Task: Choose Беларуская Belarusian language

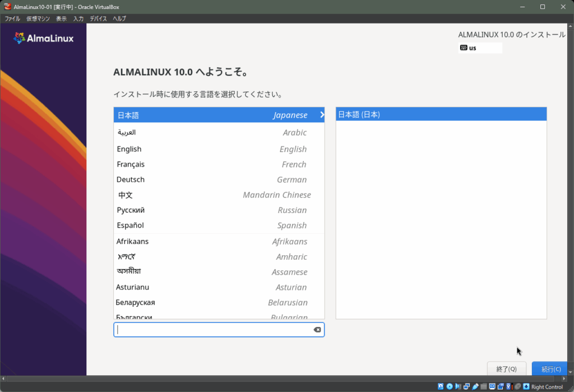Action: point(219,303)
